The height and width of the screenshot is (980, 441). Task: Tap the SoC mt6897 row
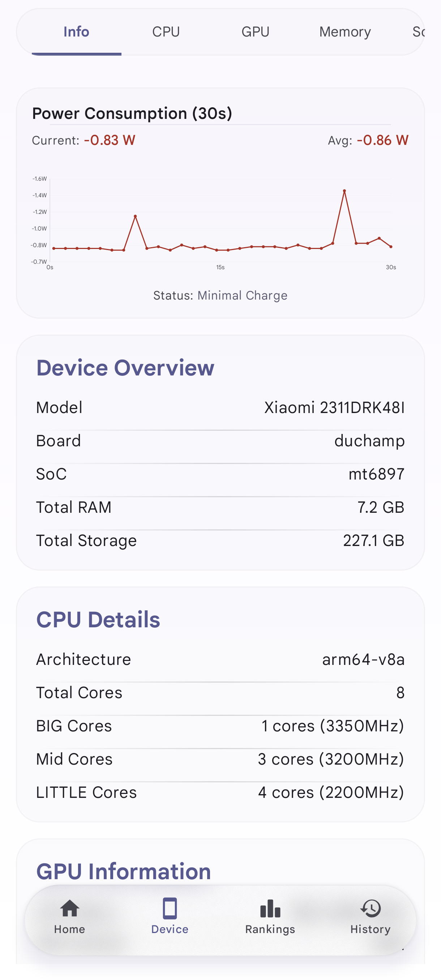point(220,474)
